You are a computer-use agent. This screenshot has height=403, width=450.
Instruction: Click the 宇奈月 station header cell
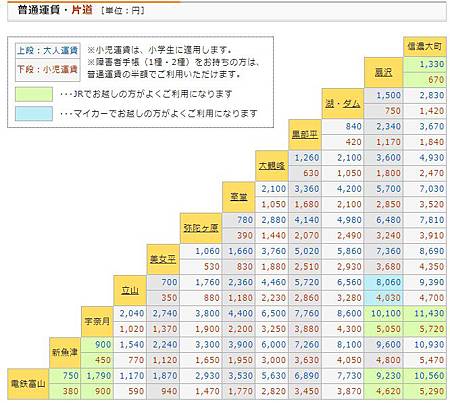(97, 322)
